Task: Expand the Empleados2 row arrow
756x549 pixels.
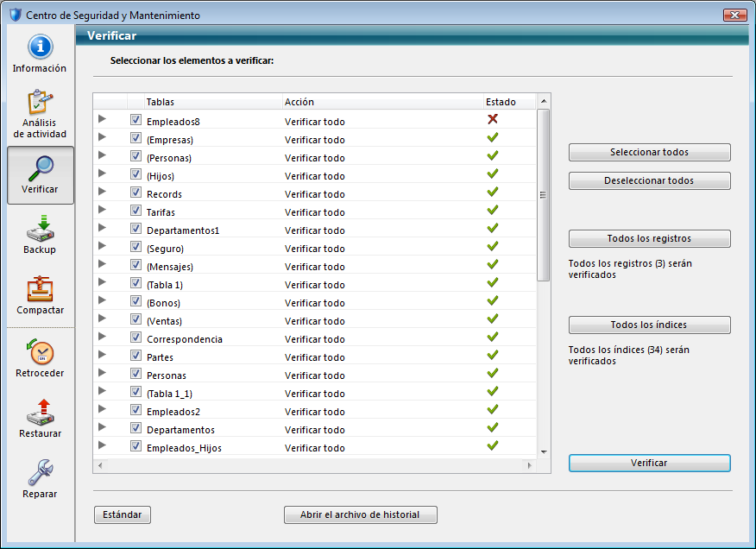Action: (x=102, y=408)
